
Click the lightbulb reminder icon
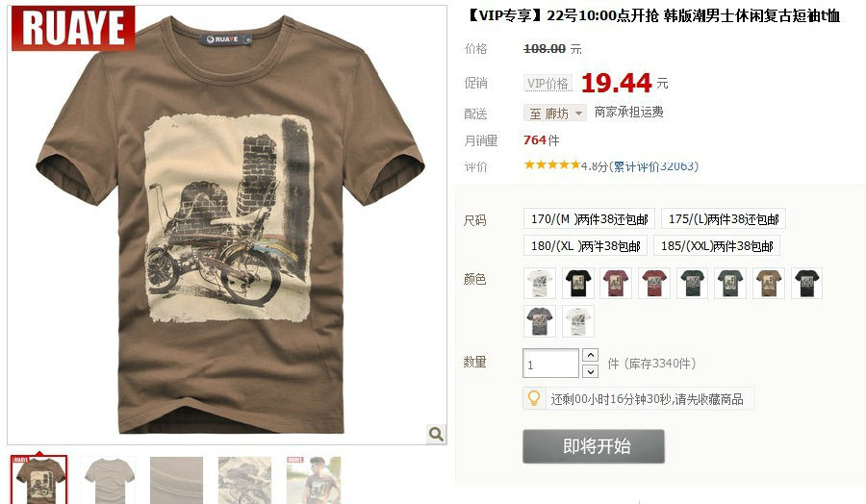(x=534, y=398)
